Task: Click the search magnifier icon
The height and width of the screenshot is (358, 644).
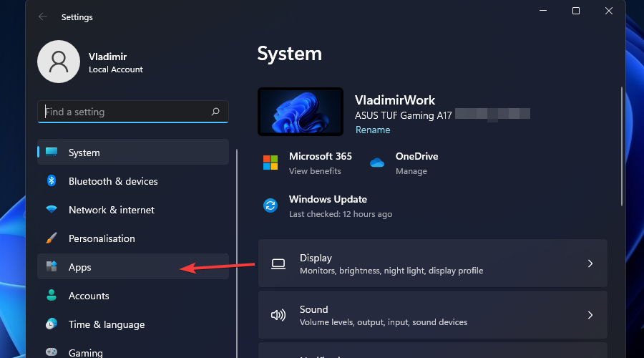Action: coord(215,112)
